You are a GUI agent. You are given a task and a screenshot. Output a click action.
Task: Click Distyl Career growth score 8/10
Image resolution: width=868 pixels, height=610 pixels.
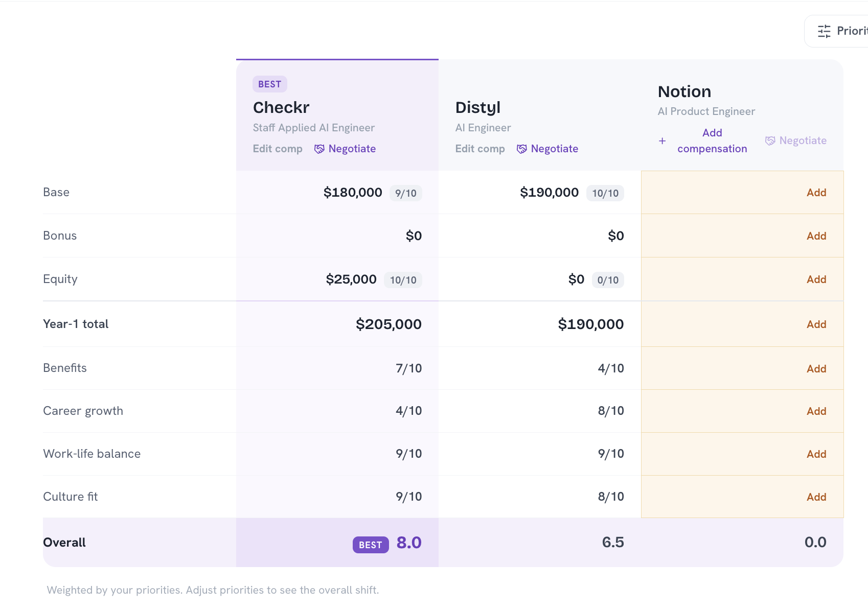611,411
